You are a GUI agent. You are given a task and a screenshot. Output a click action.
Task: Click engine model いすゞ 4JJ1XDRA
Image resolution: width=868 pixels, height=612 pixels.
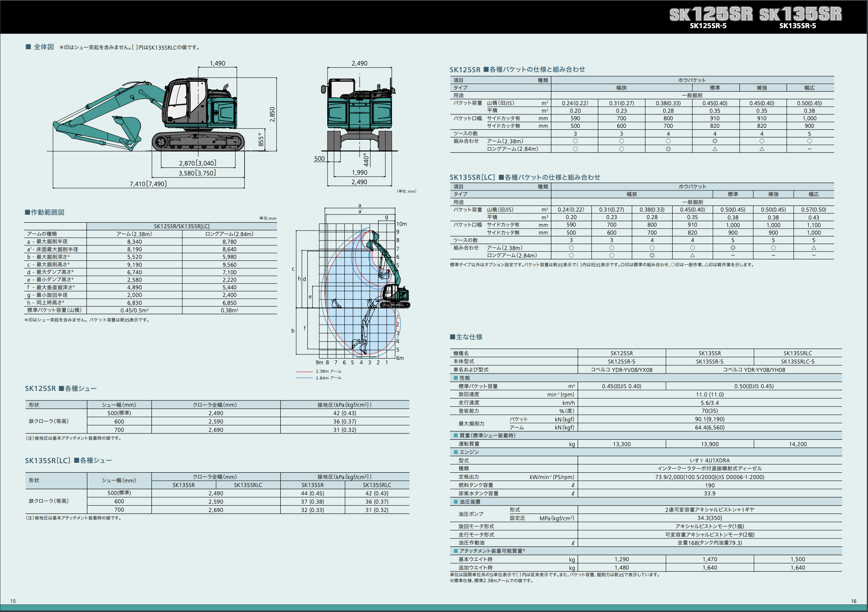[710, 460]
